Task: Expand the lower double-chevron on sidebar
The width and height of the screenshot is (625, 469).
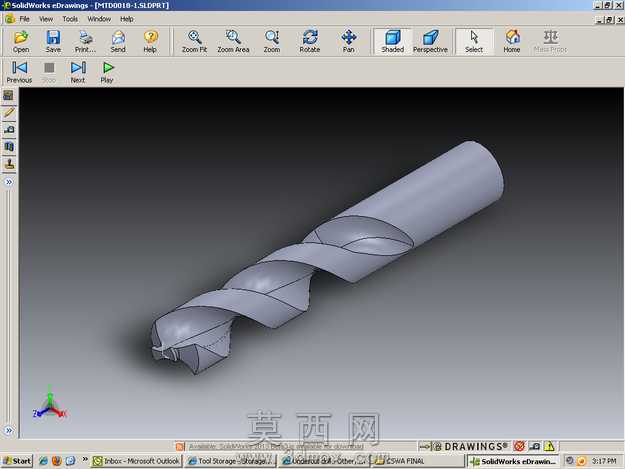Action: click(9, 430)
